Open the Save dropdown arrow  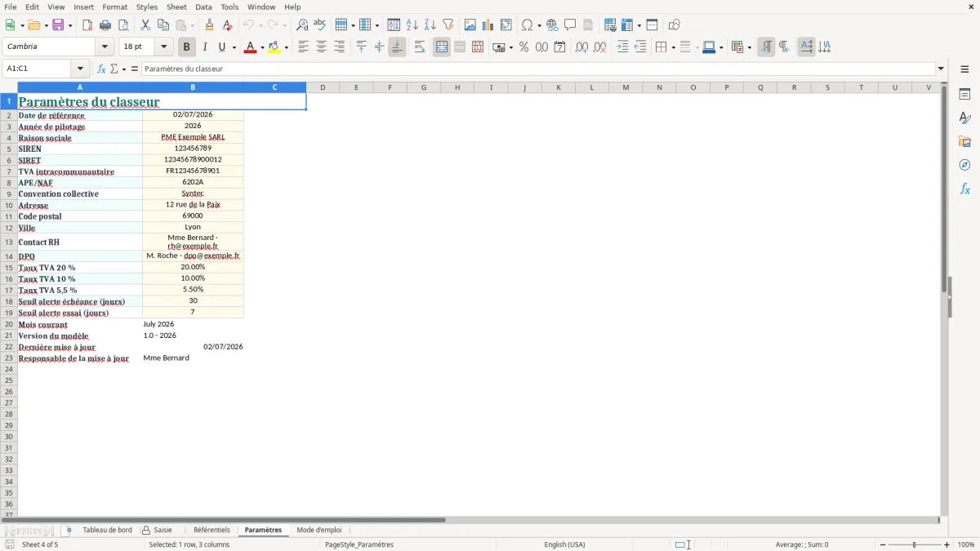[x=69, y=25]
